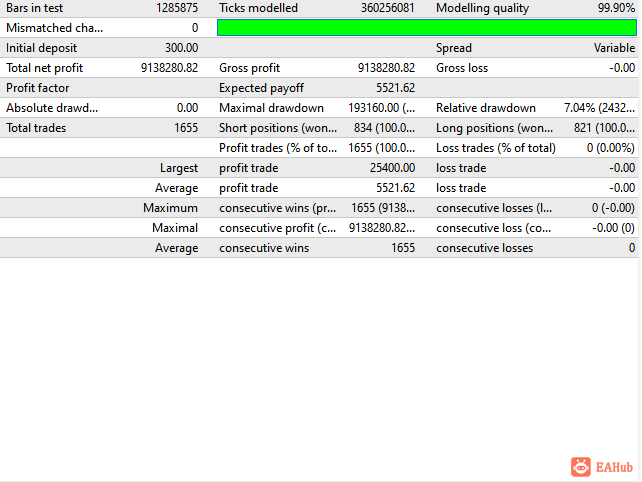Select the Short positions (won...) label
Image resolution: width=642 pixels, height=482 pixels.
[278, 128]
